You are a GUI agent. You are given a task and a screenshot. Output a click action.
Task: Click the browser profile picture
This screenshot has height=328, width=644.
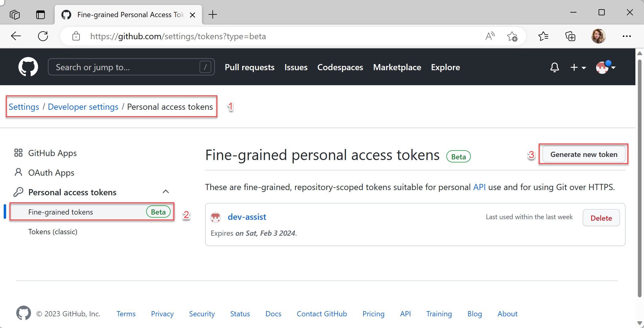click(x=598, y=36)
